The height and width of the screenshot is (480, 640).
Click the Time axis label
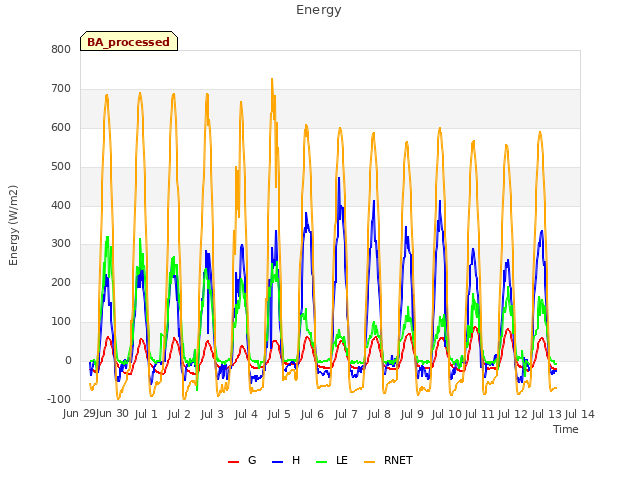click(566, 429)
